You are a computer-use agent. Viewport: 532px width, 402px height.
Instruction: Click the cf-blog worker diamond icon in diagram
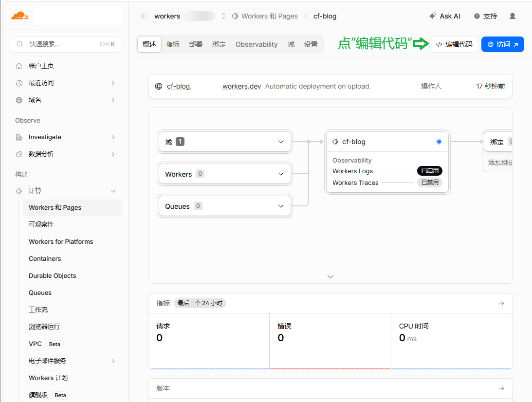335,142
